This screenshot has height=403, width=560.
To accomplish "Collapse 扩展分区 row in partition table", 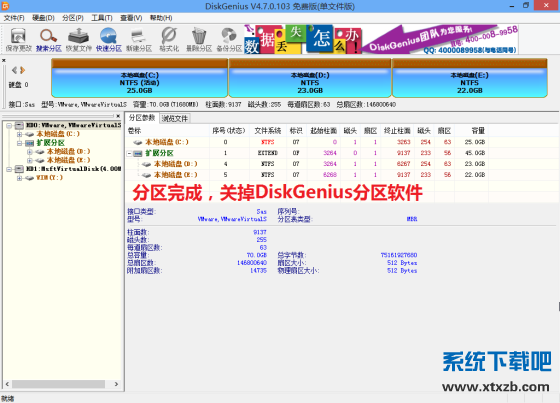I will click(x=129, y=153).
